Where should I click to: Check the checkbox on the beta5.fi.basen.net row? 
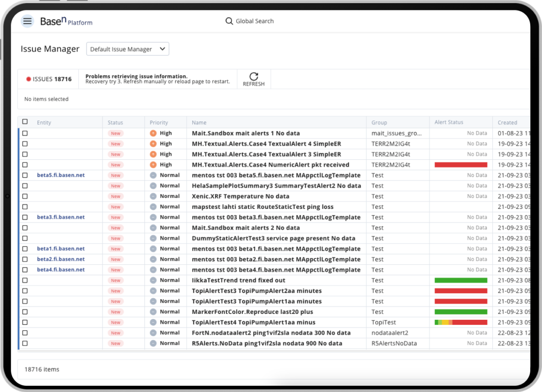point(25,175)
